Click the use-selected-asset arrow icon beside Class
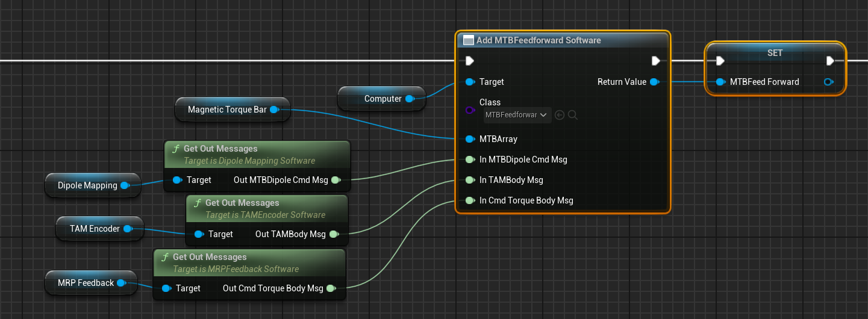This screenshot has width=868, height=319. [x=560, y=115]
